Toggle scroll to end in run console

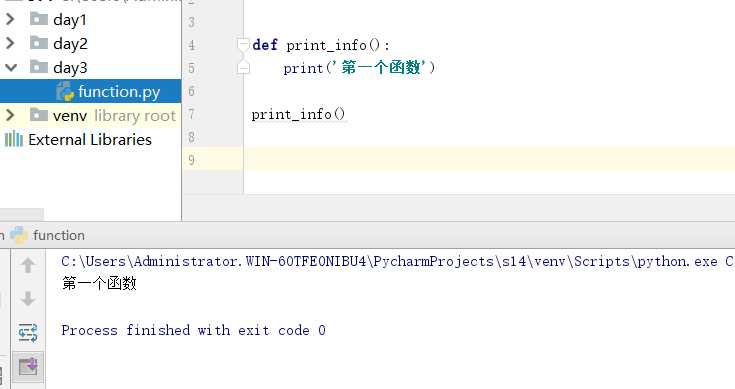[28, 366]
